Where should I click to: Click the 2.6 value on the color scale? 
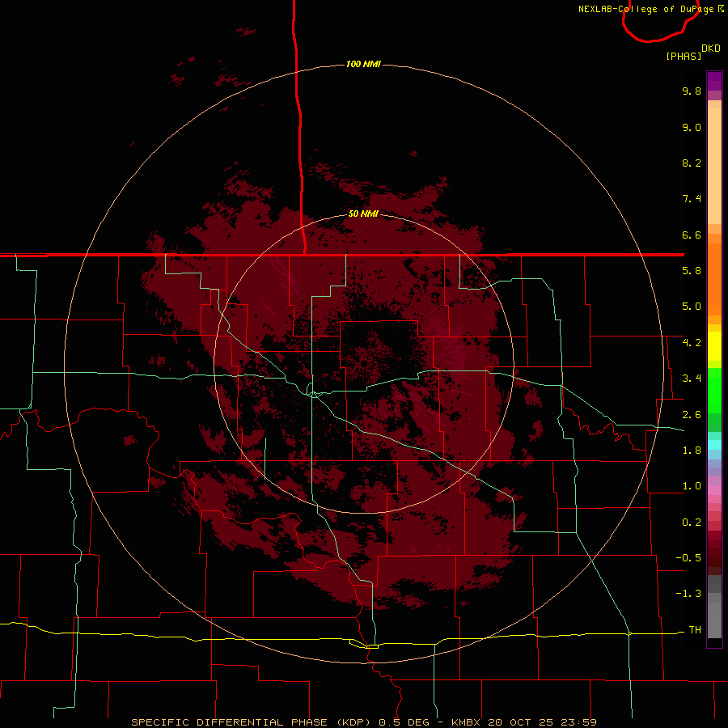point(692,415)
